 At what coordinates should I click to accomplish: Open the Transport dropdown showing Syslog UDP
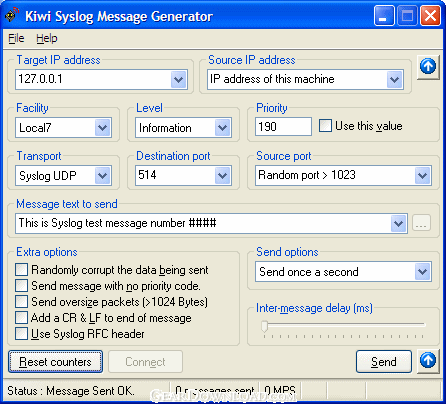[x=102, y=176]
